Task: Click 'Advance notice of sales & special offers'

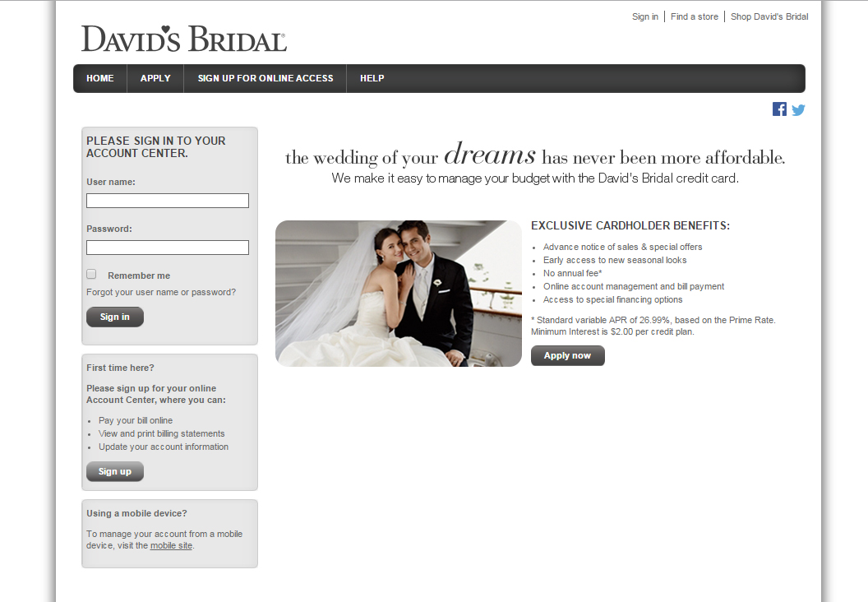Action: [x=623, y=247]
